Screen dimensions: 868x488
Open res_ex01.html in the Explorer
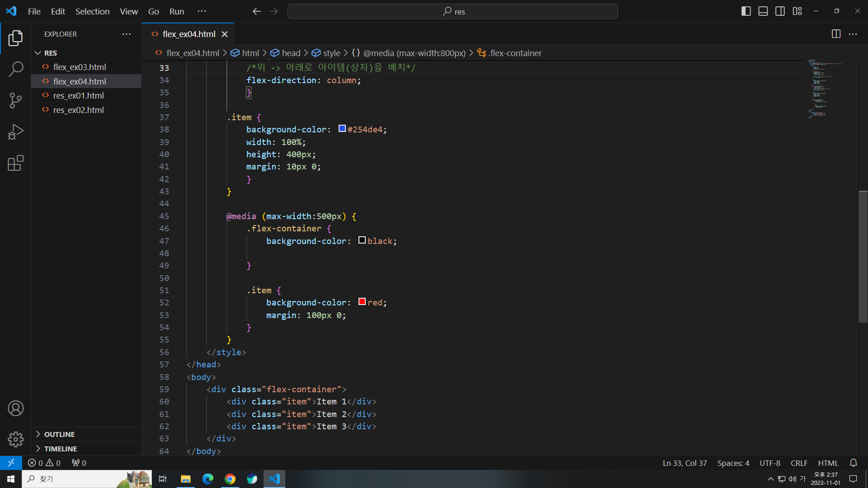coord(78,95)
